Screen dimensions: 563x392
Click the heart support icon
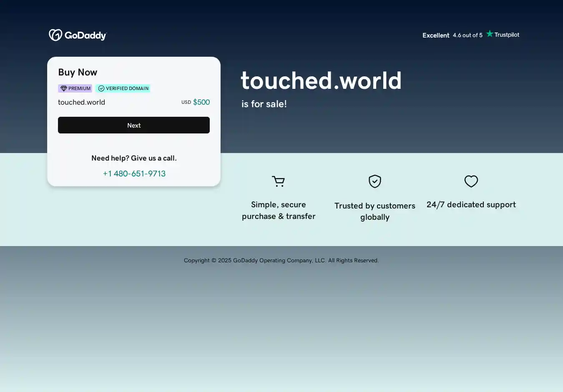[471, 181]
